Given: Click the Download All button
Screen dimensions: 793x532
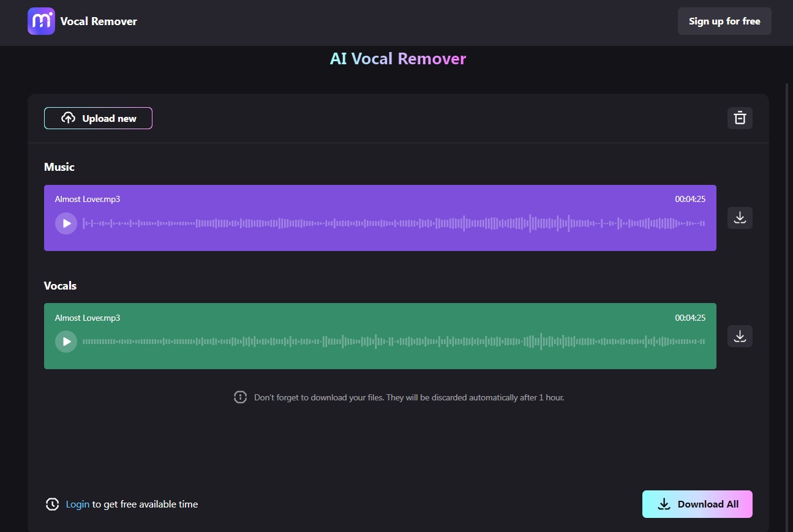Looking at the screenshot, I should point(697,504).
